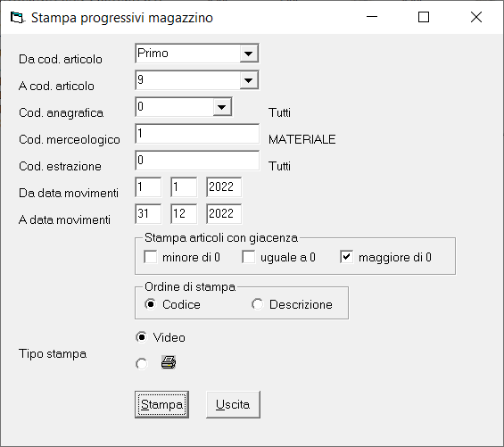Click the Uscita button to exit

[233, 404]
